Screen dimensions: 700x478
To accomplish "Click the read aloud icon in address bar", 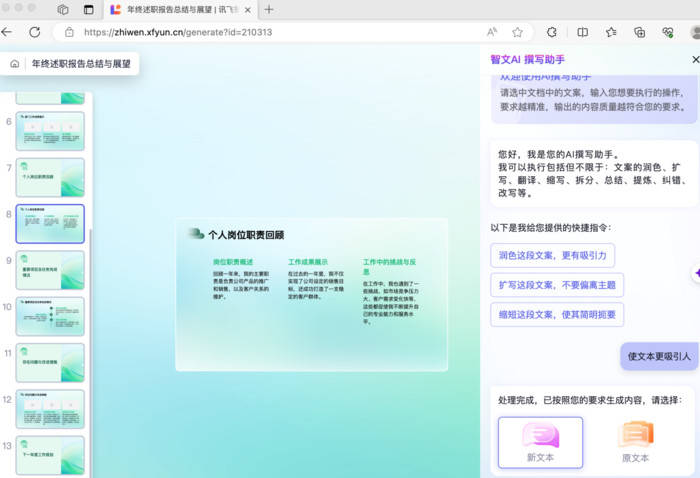I will click(x=490, y=32).
